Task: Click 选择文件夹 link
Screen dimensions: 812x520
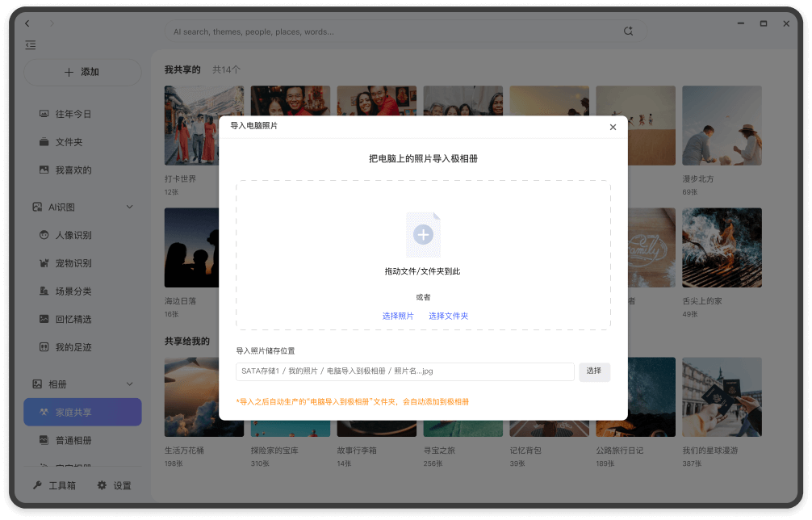Action: [448, 316]
